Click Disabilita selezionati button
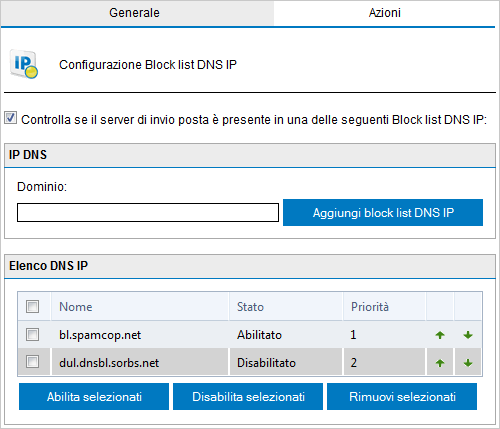Screen dimensions: 500x429 [x=248, y=397]
